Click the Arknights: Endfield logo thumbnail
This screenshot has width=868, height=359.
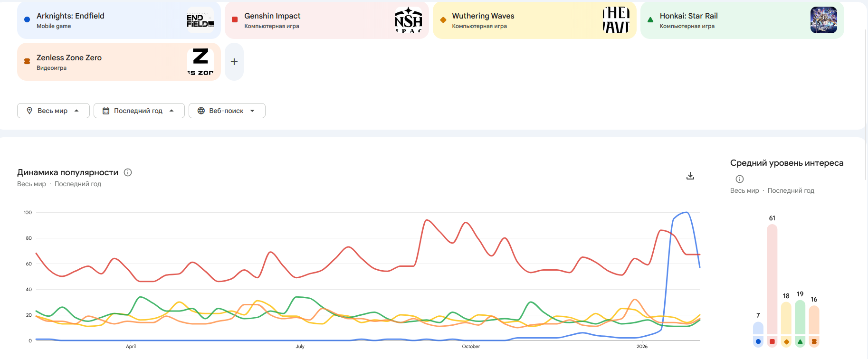coord(200,20)
